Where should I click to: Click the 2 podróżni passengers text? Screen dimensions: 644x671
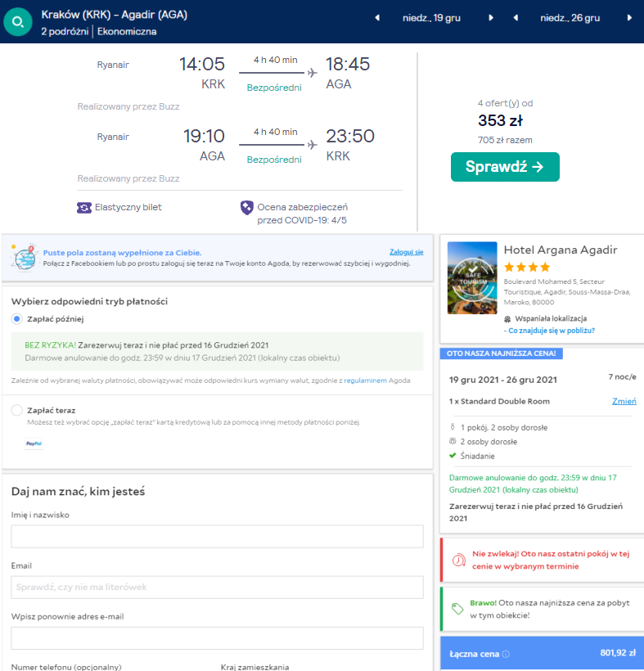point(65,32)
